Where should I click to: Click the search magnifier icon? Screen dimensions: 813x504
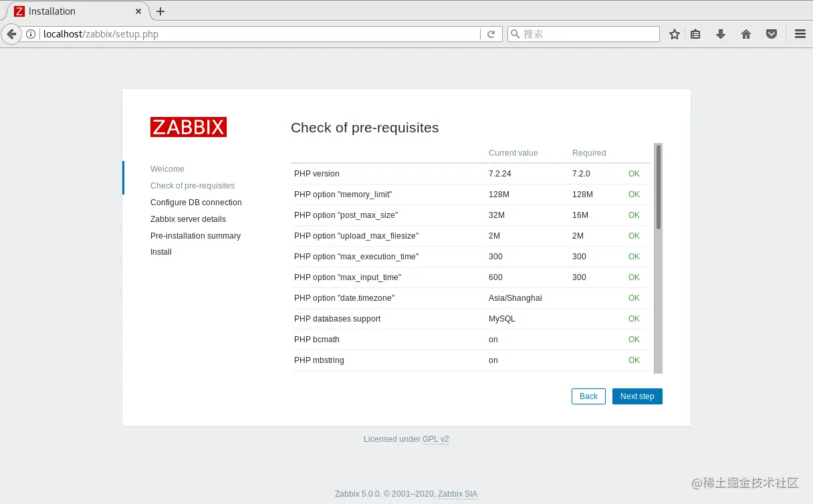click(x=515, y=34)
